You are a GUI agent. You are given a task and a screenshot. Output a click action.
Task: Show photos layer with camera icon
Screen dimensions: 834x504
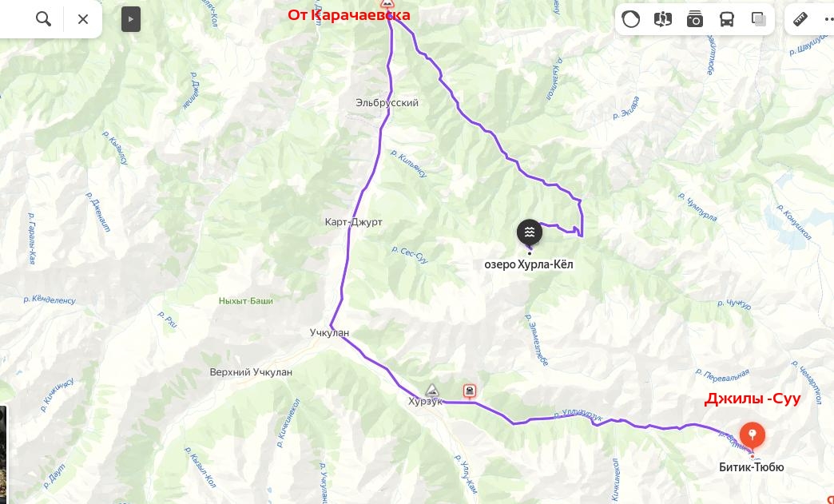(695, 20)
